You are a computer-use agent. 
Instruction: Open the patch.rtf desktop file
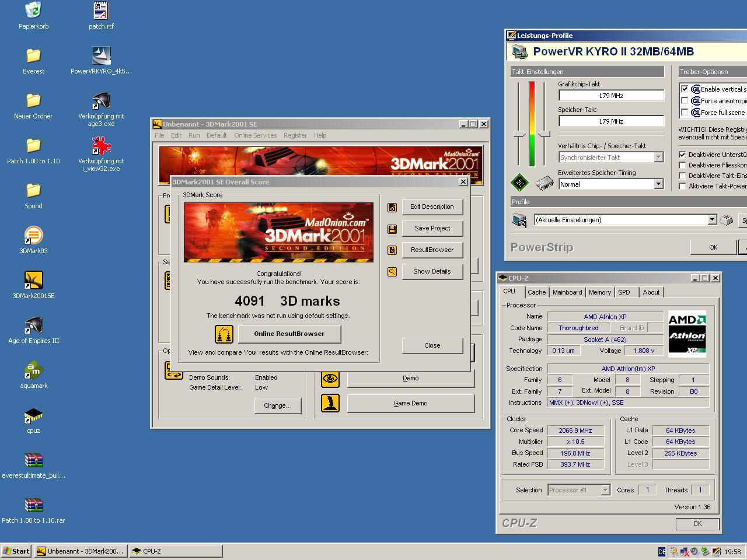point(101,10)
